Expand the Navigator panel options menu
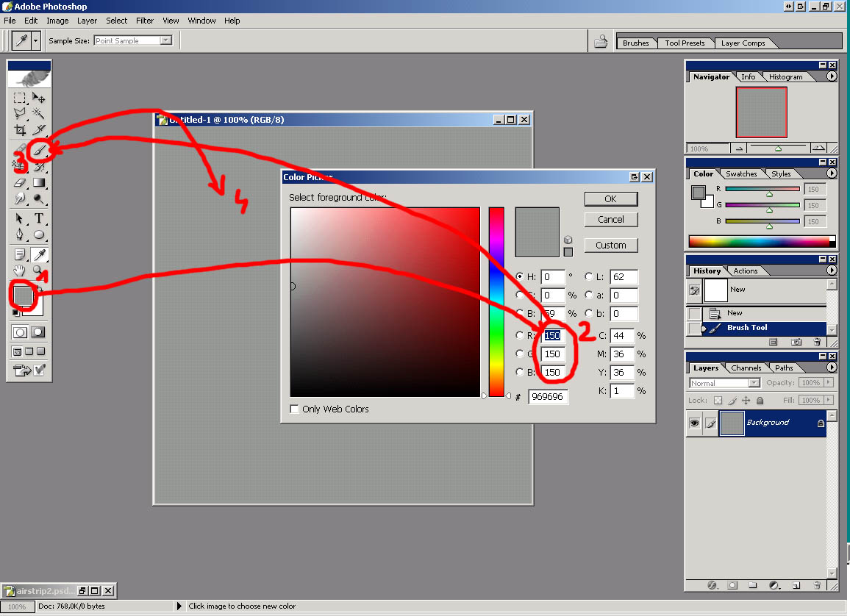This screenshot has height=616, width=850. (832, 76)
